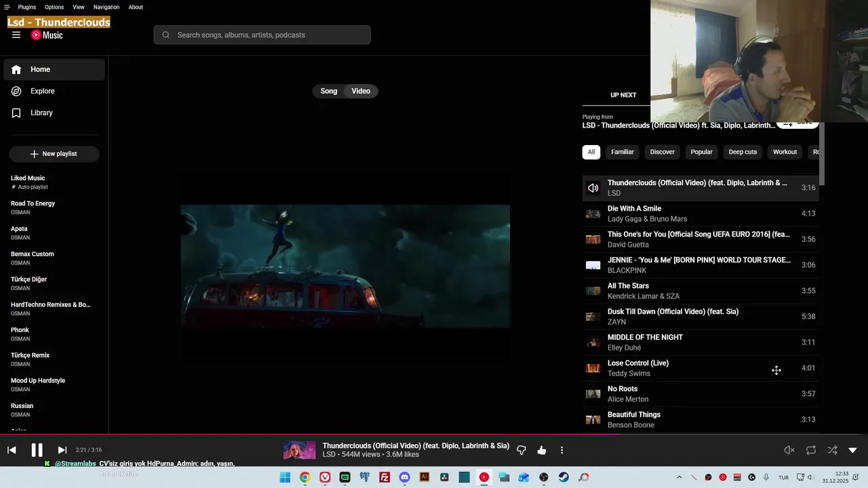Open the player bar three-dot menu
This screenshot has height=488, width=868.
561,450
